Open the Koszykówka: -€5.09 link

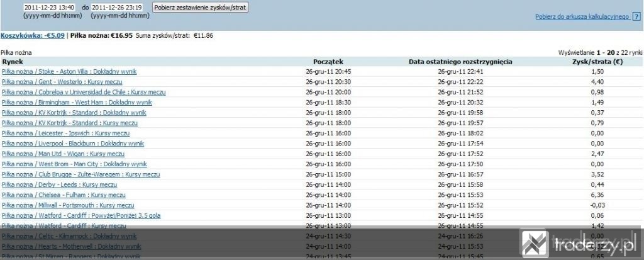point(33,35)
